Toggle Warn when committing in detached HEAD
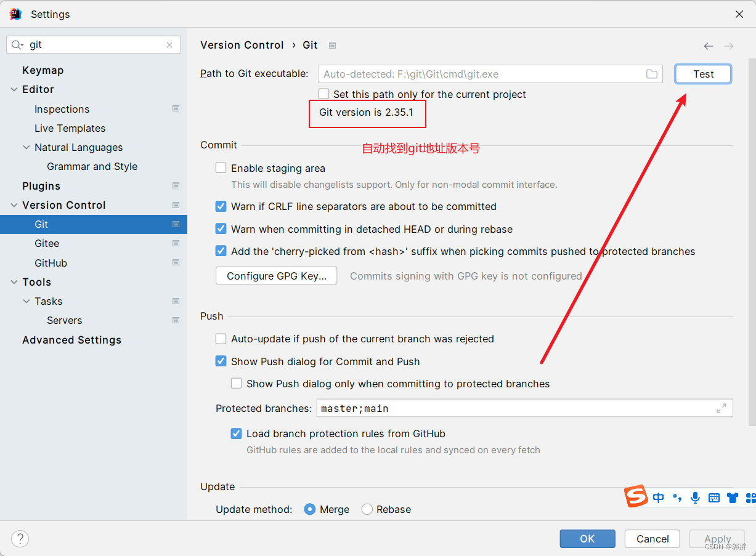 (x=221, y=229)
